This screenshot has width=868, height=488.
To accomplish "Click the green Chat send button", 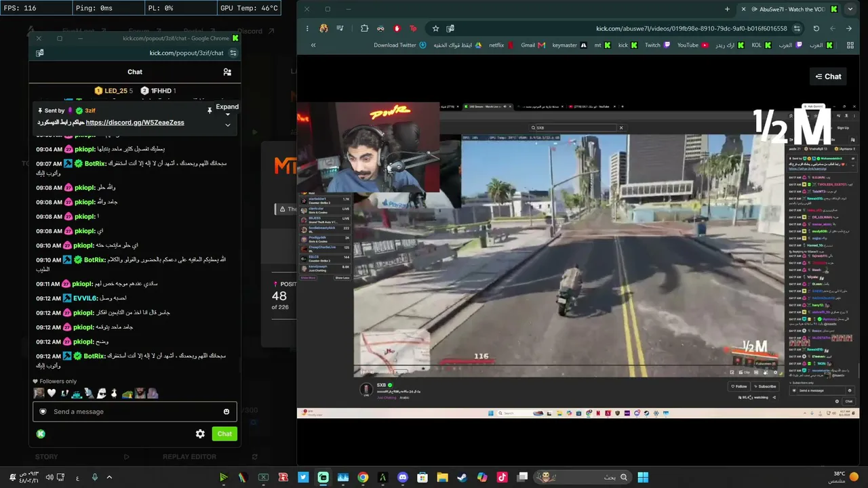I will click(224, 434).
